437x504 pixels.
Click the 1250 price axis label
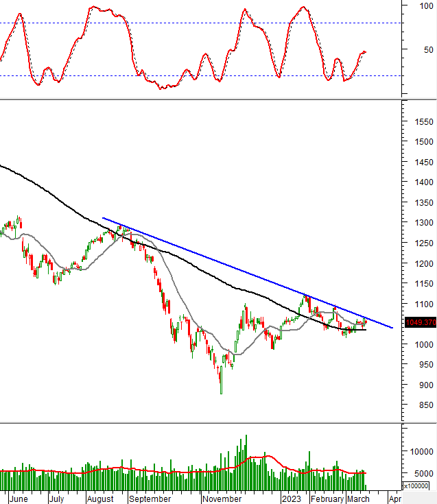coord(424,243)
